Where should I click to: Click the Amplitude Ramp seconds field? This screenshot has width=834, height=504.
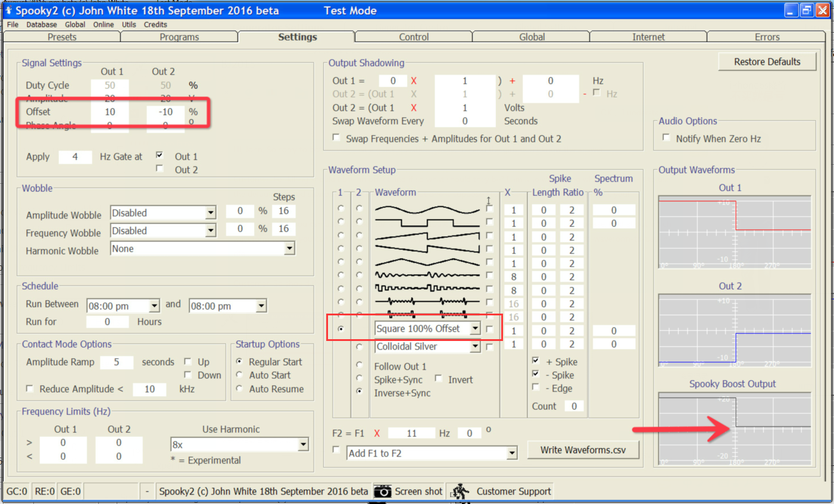117,362
